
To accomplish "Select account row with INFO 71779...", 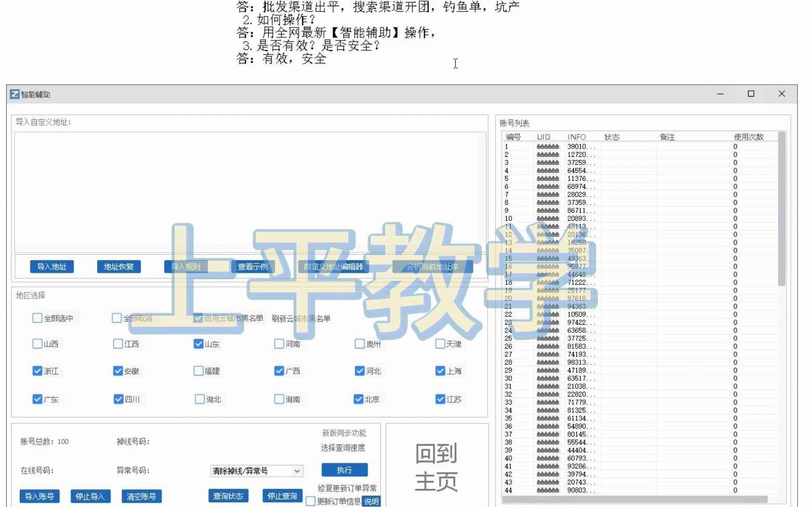I will tap(640, 402).
